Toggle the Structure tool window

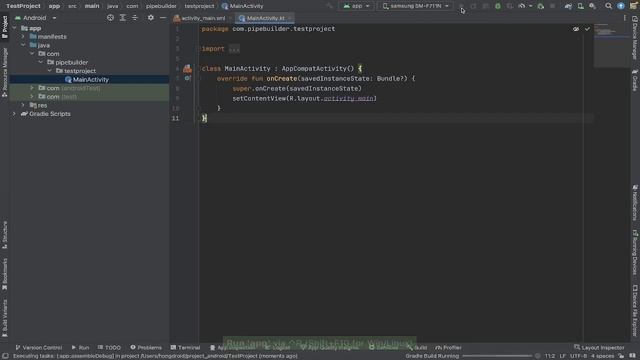click(x=5, y=235)
